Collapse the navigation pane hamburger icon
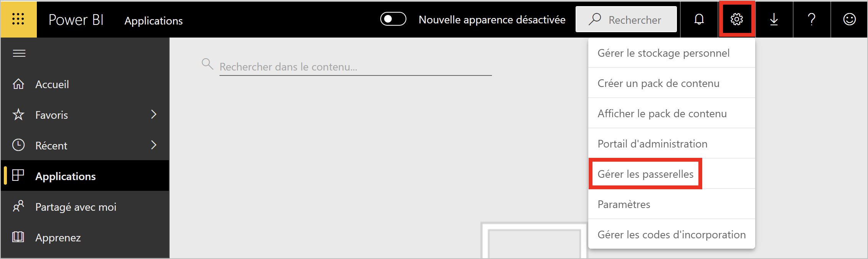Image resolution: width=868 pixels, height=259 pixels. tap(19, 53)
